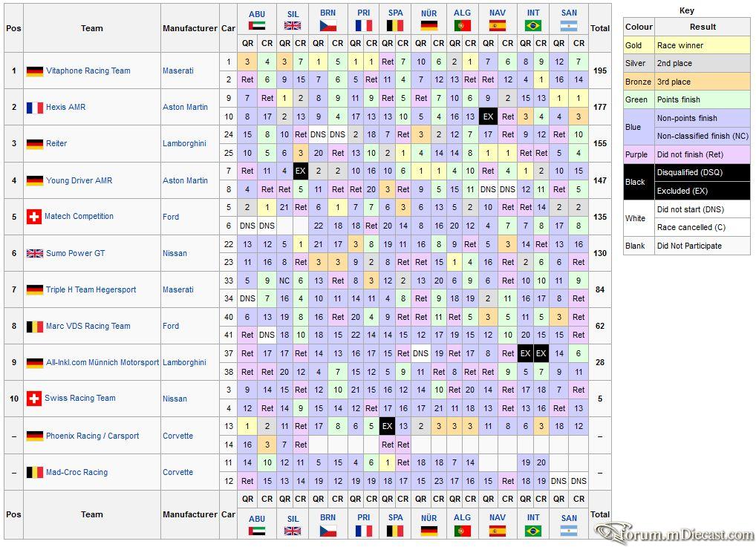756x547 pixels.
Task: Click the Czech flag under BRN in top header
Action: click(328, 25)
